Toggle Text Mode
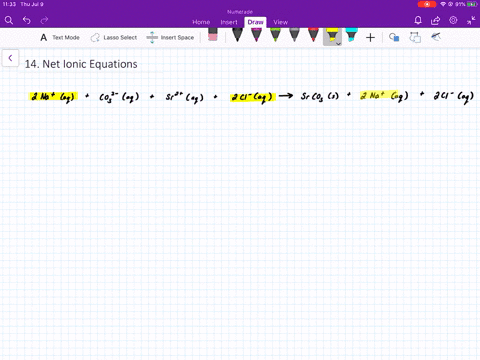Screen dimensions: 480x360 60,37
